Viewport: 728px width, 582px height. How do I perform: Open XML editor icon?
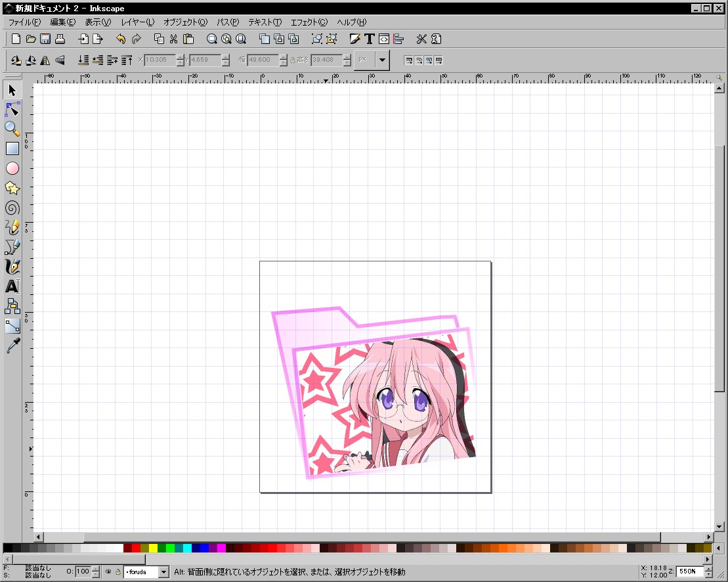(384, 39)
